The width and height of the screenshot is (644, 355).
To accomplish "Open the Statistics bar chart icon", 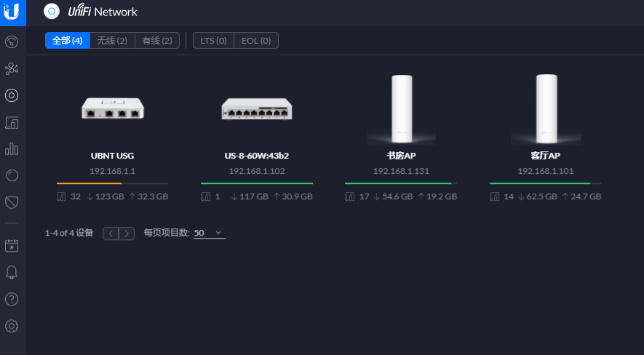I will click(12, 149).
